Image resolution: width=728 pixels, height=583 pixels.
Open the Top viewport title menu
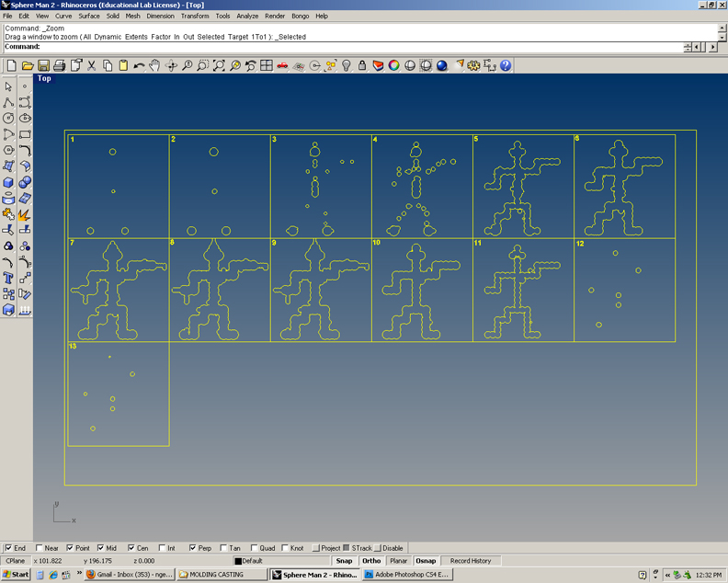pos(44,79)
